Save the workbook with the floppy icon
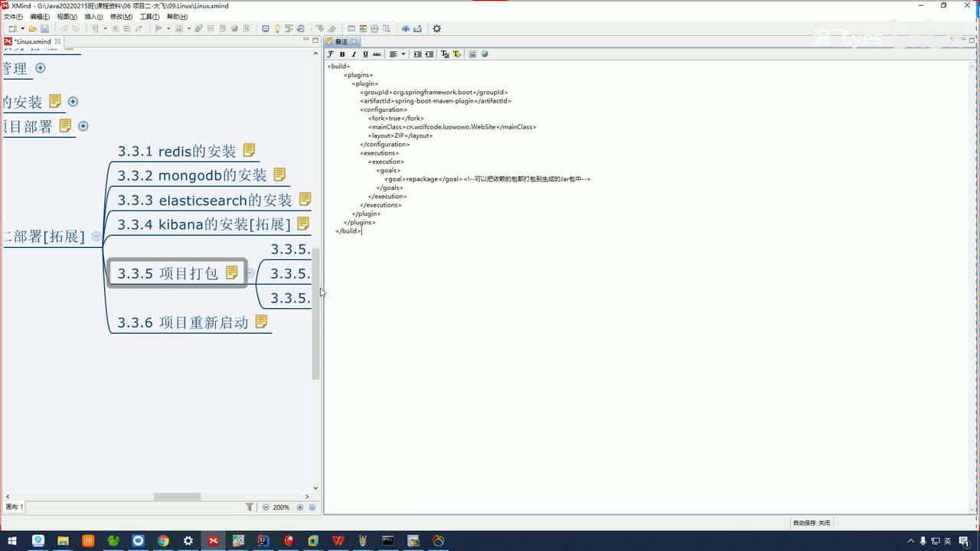The width and height of the screenshot is (980, 551). [x=44, y=29]
